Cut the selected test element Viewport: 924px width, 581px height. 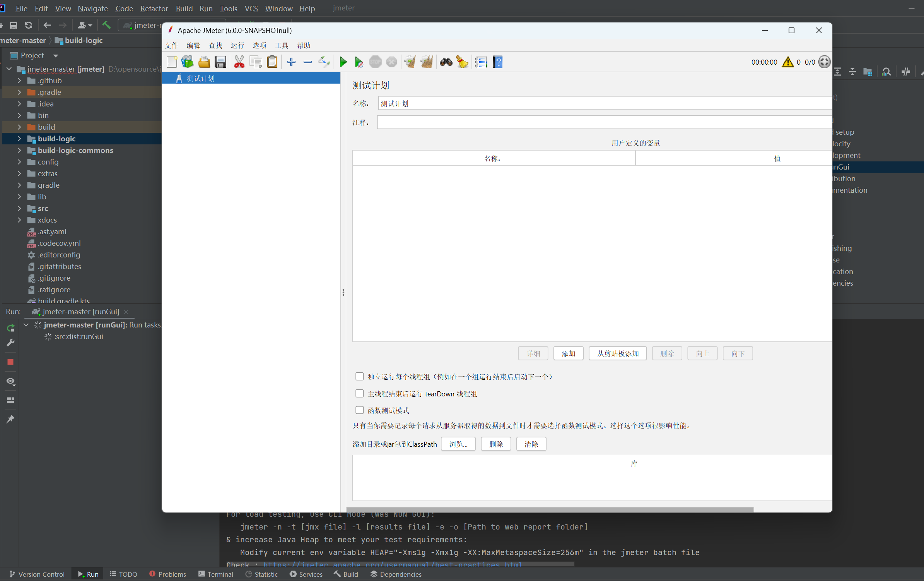[239, 62]
